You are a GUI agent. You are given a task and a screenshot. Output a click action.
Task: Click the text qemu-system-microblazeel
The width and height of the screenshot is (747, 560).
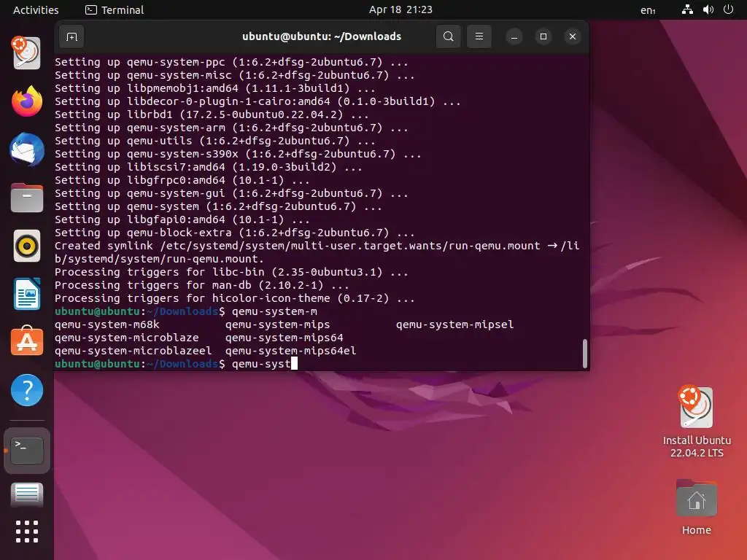coord(133,351)
